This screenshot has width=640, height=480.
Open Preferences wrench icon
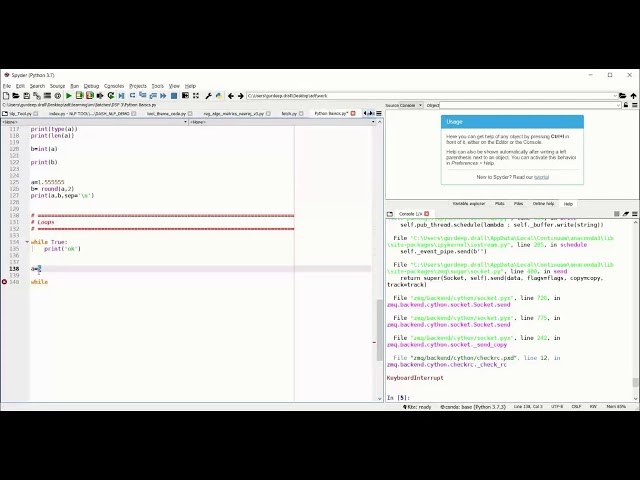pyautogui.click(x=208, y=96)
